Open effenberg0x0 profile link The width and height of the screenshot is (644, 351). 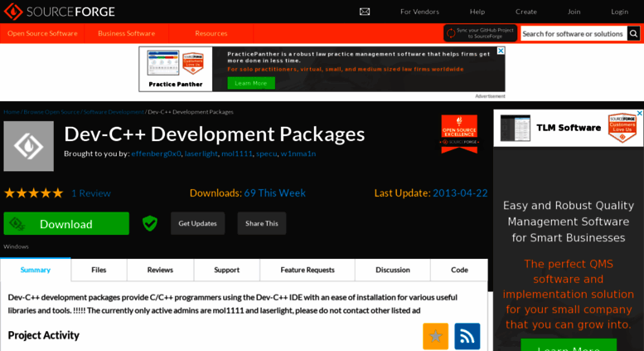(156, 154)
